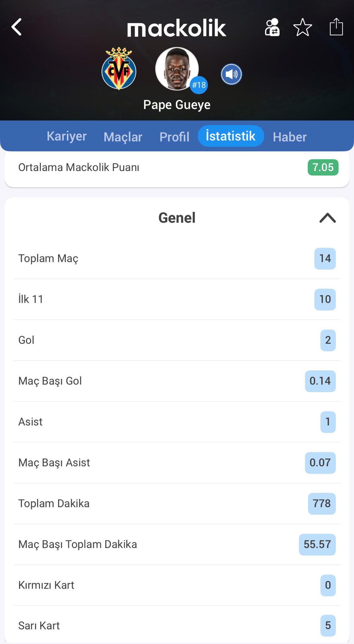Image resolution: width=354 pixels, height=644 pixels.
Task: Tap the mackolik logo
Action: (177, 28)
